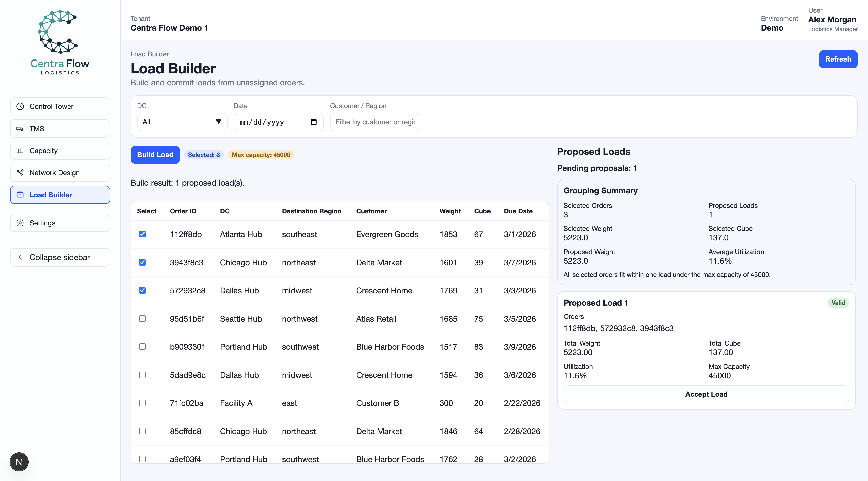Select the Control Tower clock icon
This screenshot has height=481, width=868.
pyautogui.click(x=20, y=106)
